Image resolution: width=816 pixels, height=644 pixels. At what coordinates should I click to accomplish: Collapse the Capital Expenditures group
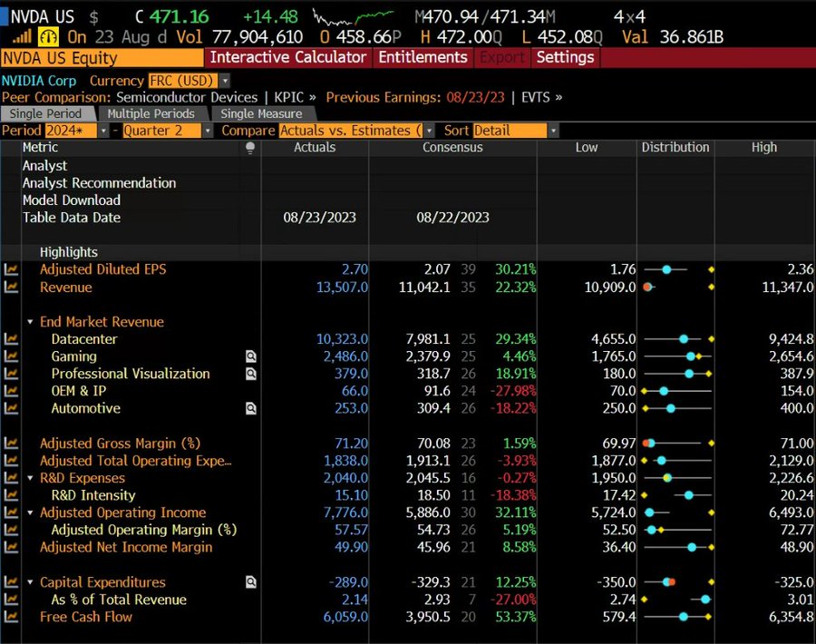coord(30,582)
